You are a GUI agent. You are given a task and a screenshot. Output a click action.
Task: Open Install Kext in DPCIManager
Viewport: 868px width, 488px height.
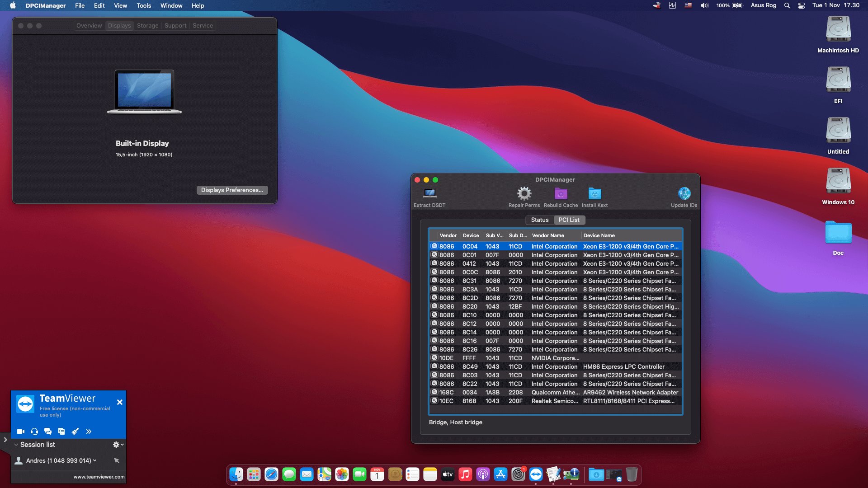tap(594, 194)
